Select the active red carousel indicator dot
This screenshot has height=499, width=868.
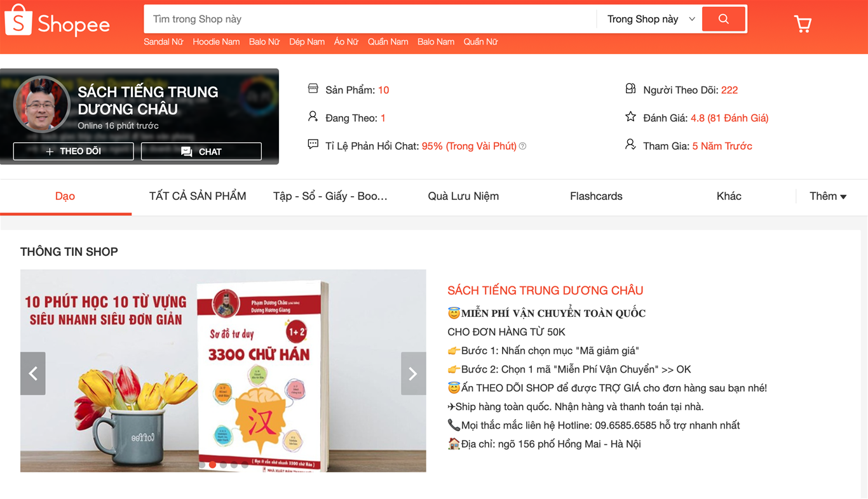coord(213,465)
